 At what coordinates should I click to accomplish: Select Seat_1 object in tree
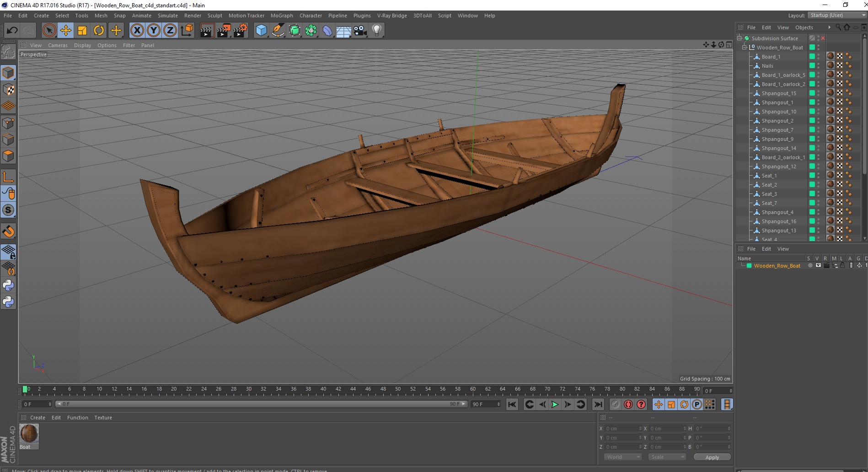769,176
